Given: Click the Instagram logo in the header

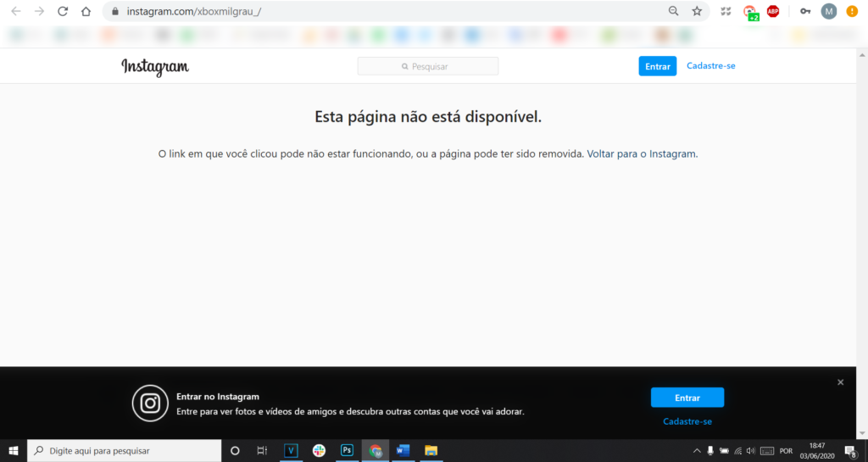Looking at the screenshot, I should point(155,67).
